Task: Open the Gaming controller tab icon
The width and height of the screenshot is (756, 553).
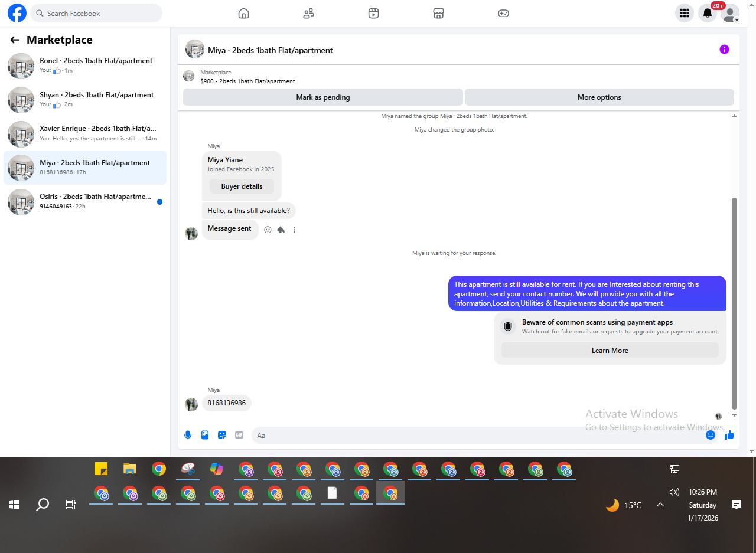Action: 503,13
